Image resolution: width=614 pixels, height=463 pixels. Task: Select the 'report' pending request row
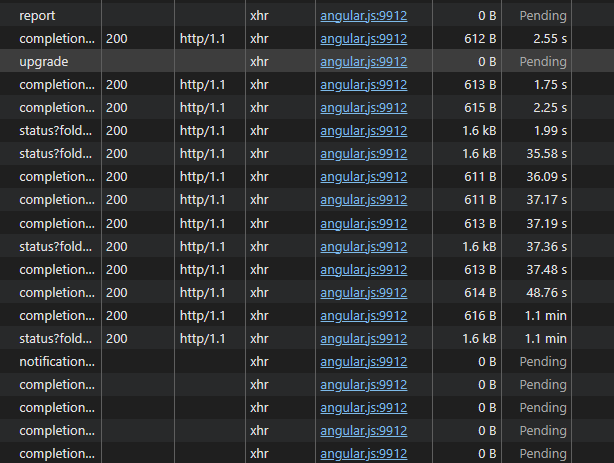(x=38, y=16)
